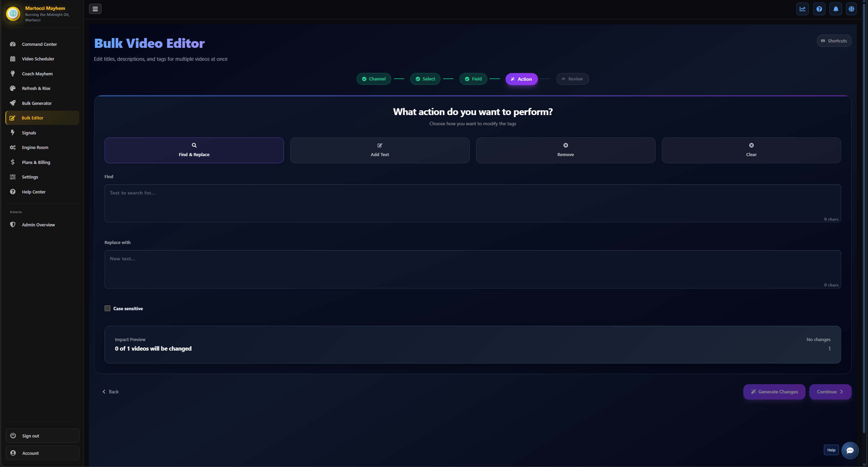Select the Add Text action option
The width and height of the screenshot is (868, 467).
(x=379, y=150)
